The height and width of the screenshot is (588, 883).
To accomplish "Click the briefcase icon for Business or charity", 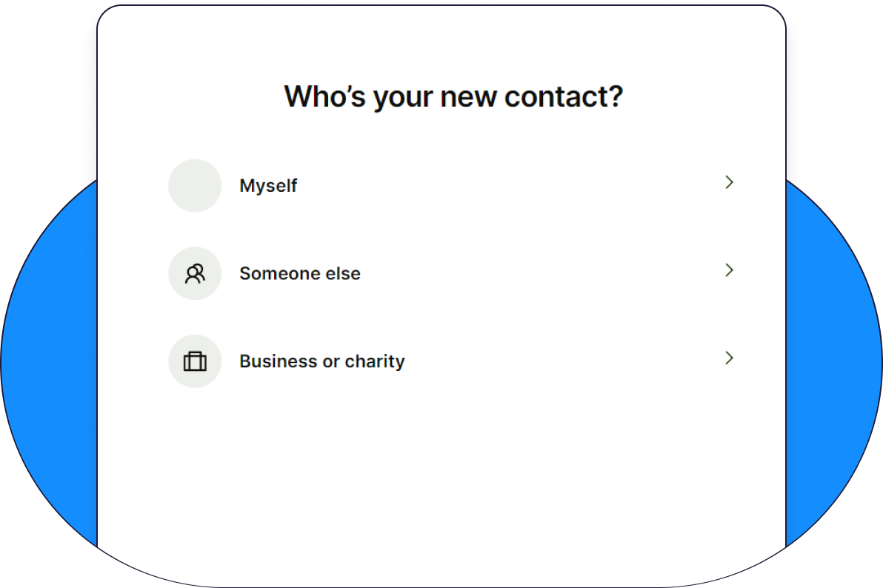I will pyautogui.click(x=195, y=361).
